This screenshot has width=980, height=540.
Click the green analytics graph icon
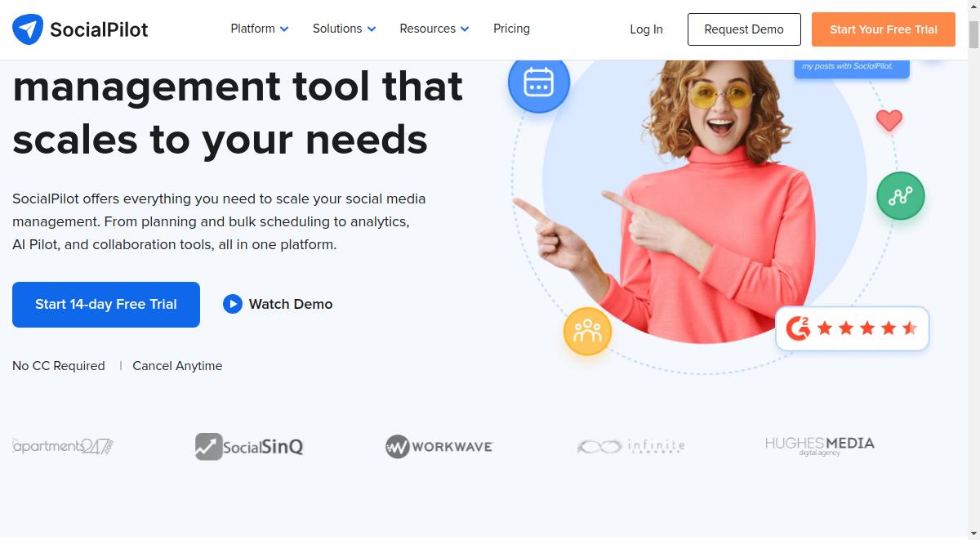point(901,196)
